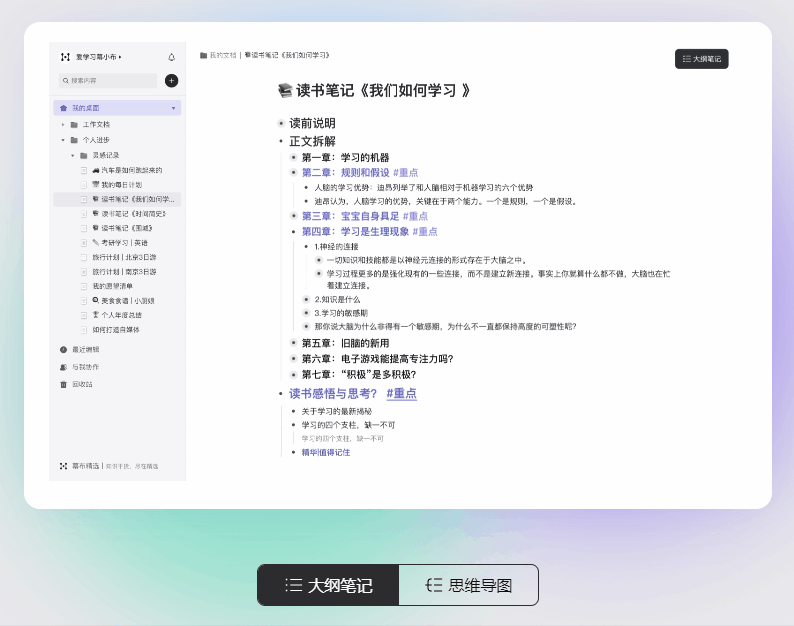The width and height of the screenshot is (794, 626).
Task: Collapse the 灵感记录 folder arrow
Action: click(72, 155)
